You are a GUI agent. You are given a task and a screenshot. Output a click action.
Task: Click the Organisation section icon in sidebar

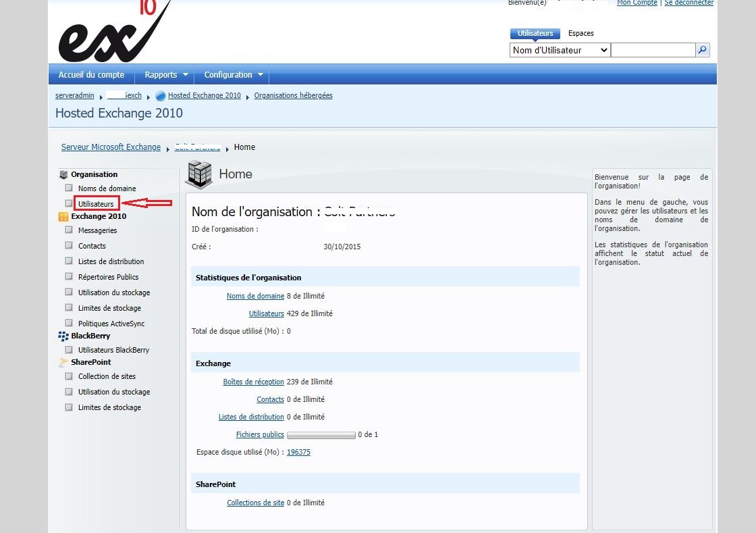(x=63, y=174)
